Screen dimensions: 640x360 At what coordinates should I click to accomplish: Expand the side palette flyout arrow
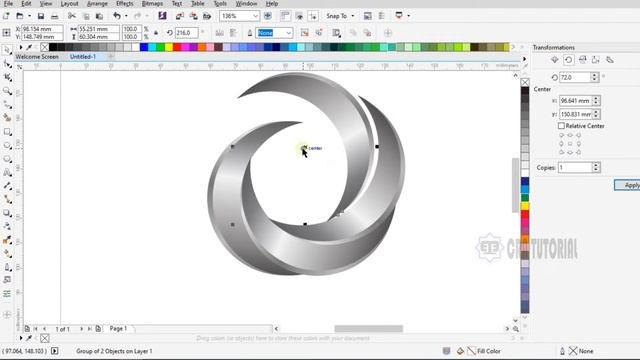click(525, 59)
